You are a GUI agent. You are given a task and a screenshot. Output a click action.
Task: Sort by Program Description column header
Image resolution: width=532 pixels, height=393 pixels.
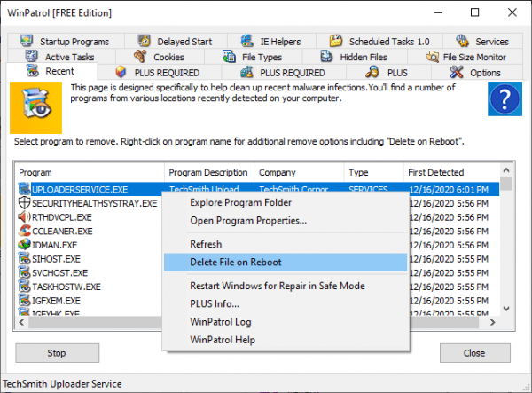209,172
